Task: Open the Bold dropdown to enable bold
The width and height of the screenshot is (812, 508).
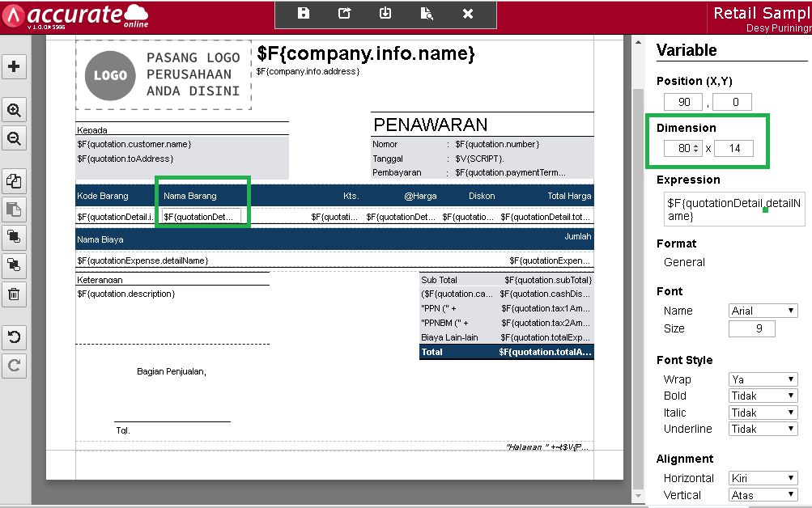Action: [x=762, y=396]
